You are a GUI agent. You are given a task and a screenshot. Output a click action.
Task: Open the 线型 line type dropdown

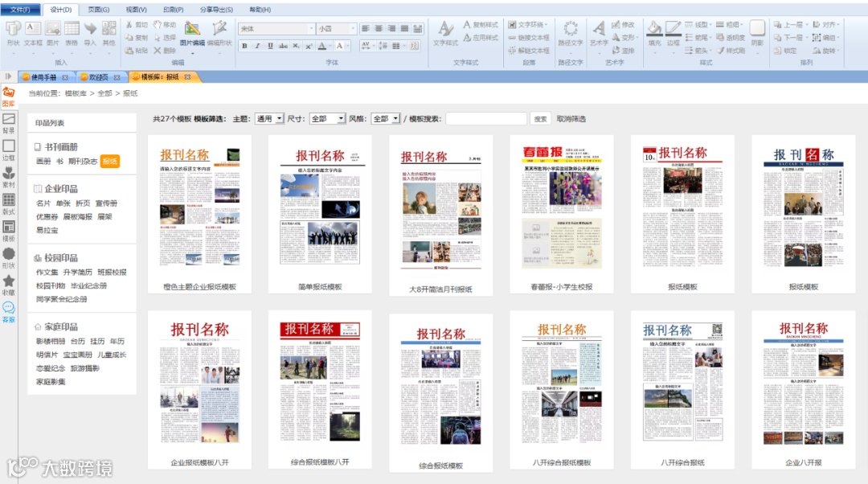[698, 25]
